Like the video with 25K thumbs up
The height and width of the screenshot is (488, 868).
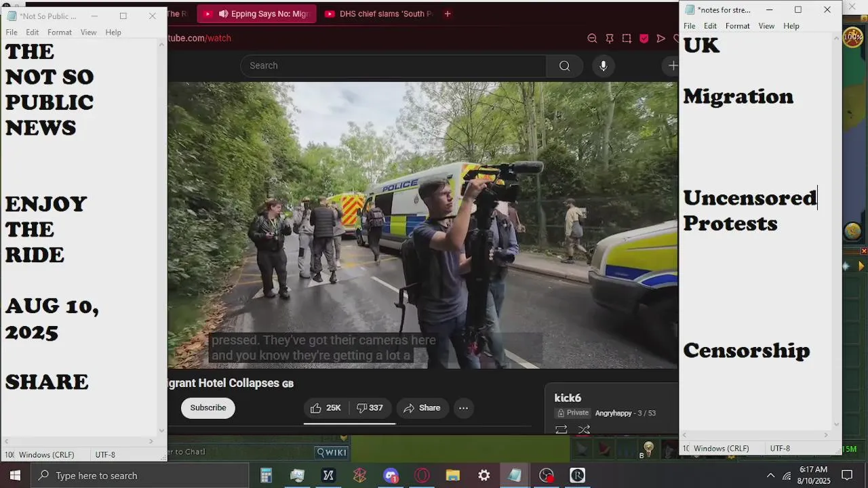tap(325, 408)
